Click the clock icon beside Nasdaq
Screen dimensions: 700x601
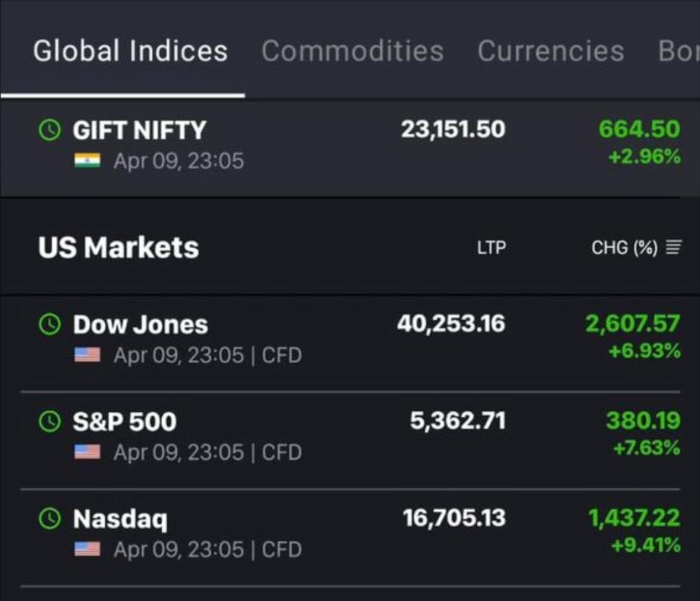[x=50, y=518]
